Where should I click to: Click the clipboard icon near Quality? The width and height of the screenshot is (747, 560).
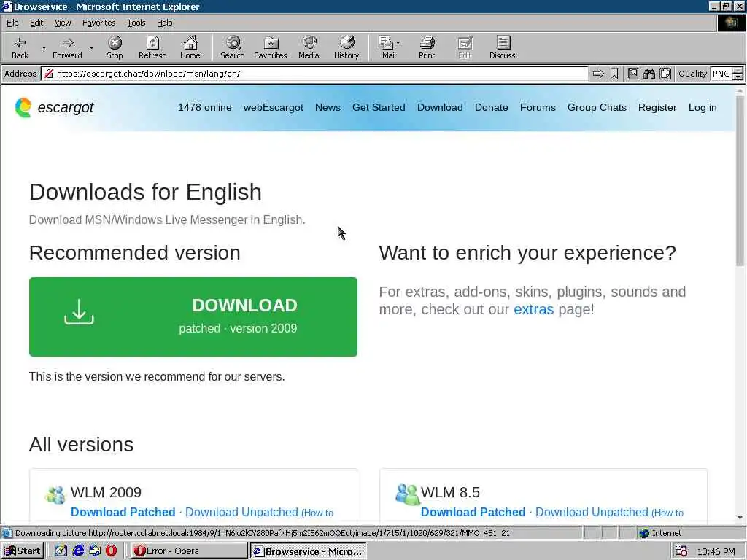tap(665, 74)
